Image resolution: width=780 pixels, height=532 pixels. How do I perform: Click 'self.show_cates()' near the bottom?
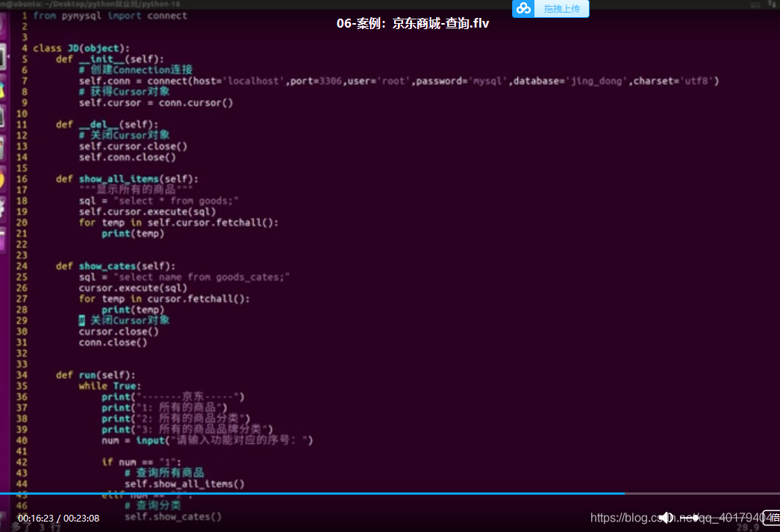172,516
